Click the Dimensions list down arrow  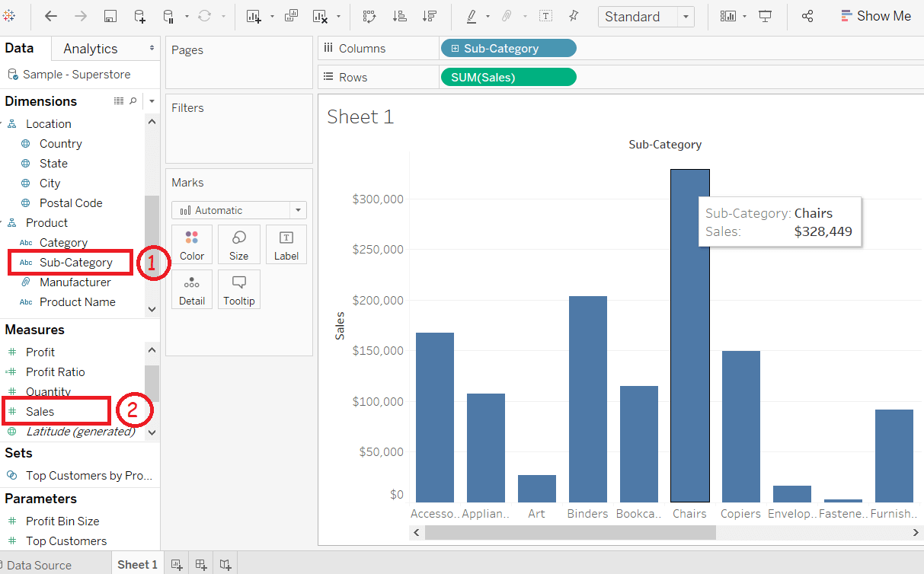[152, 308]
